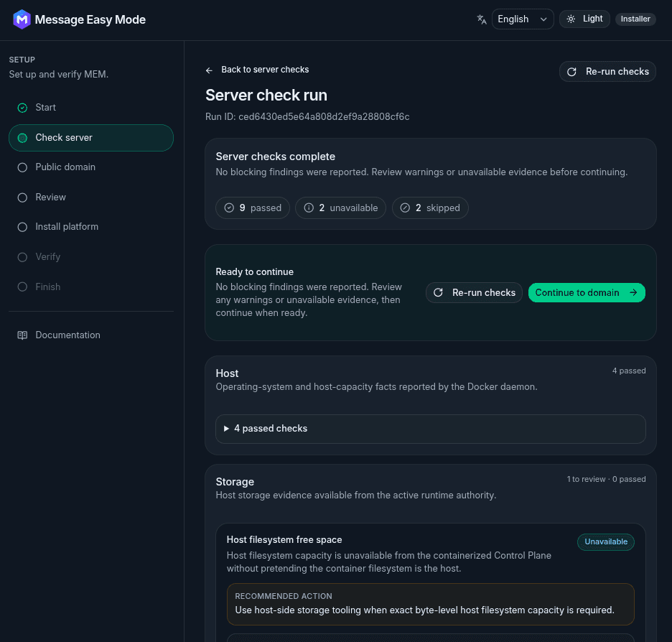Click Re-run checks in Ready to continue card
Image resolution: width=672 pixels, height=642 pixels.
pos(474,293)
